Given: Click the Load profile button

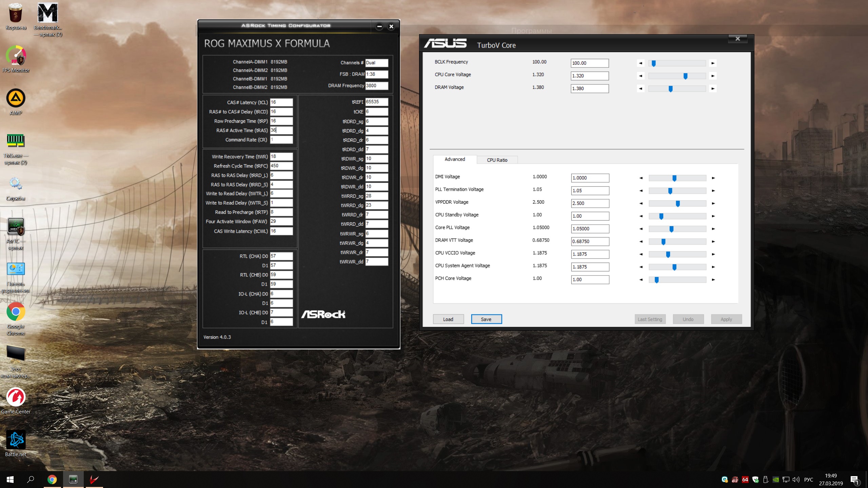Looking at the screenshot, I should [448, 319].
